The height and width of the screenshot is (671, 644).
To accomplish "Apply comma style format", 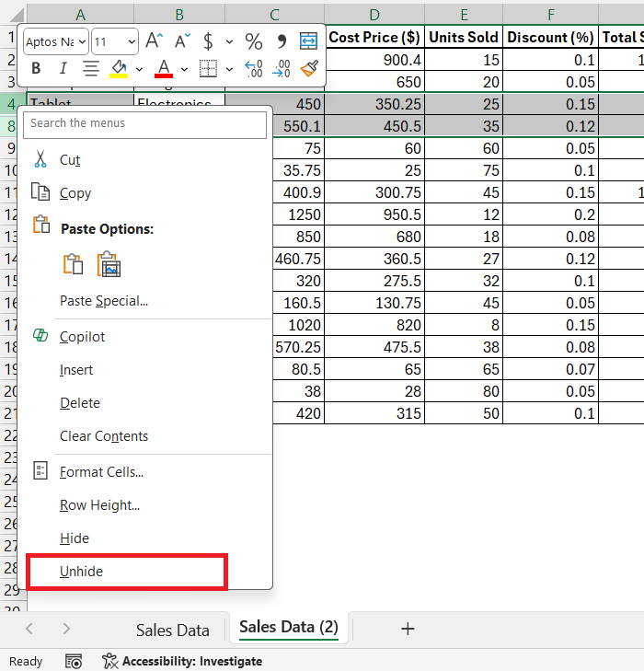I will (x=282, y=41).
